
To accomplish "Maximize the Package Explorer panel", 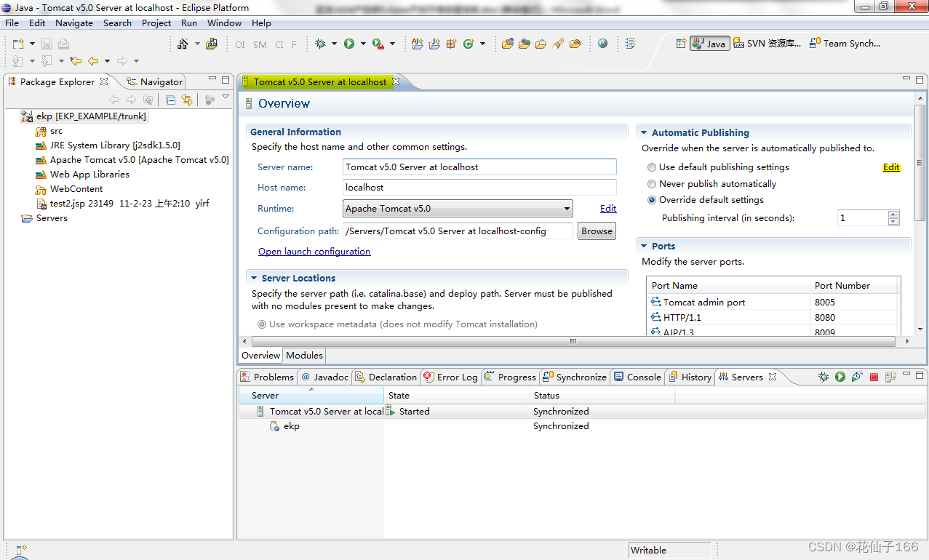I will [x=226, y=79].
